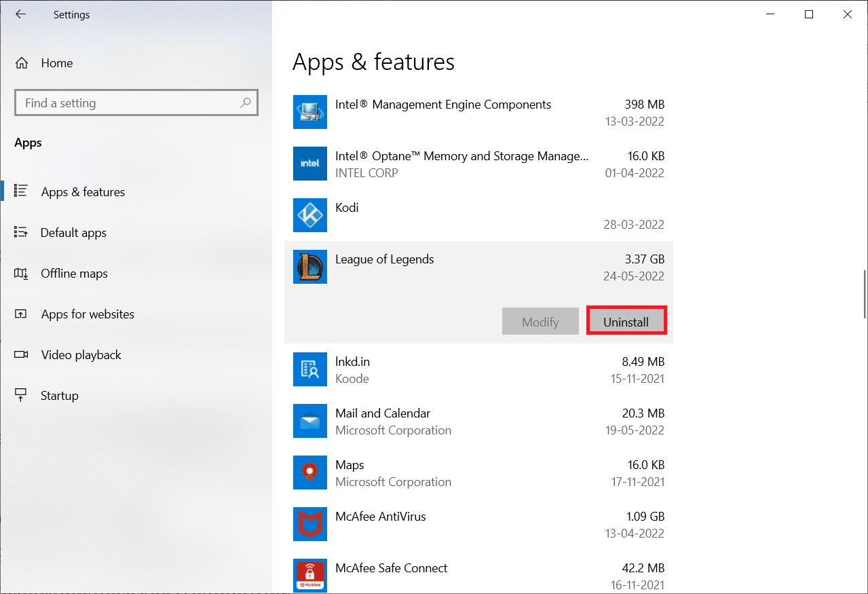Open Apps for websites page

click(136, 314)
